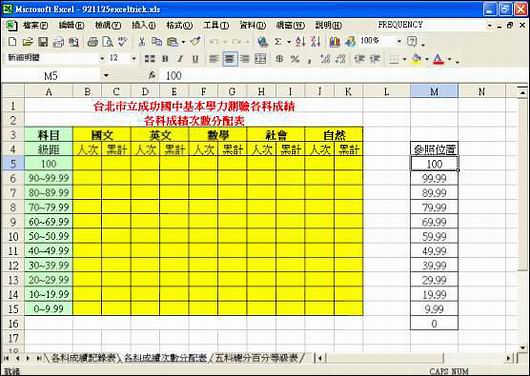Click the row 5 header
530x376 pixels.
point(13,164)
